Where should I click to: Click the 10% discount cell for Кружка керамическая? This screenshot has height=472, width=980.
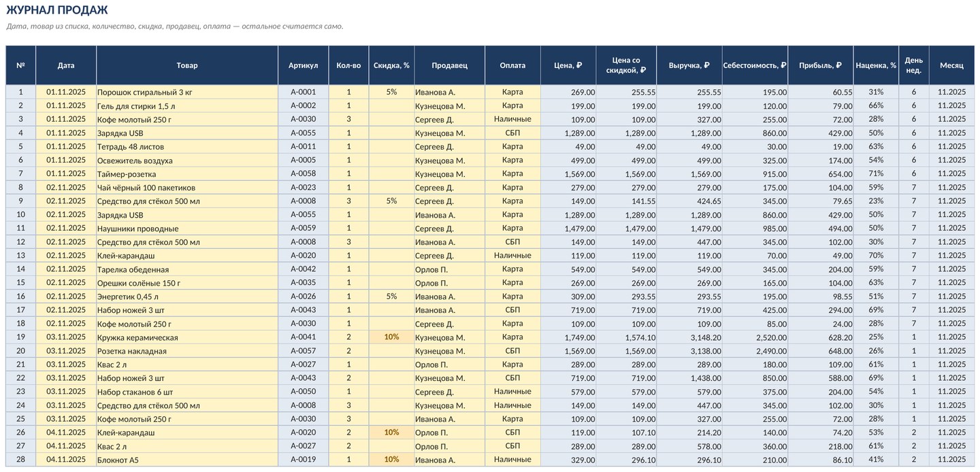(391, 337)
